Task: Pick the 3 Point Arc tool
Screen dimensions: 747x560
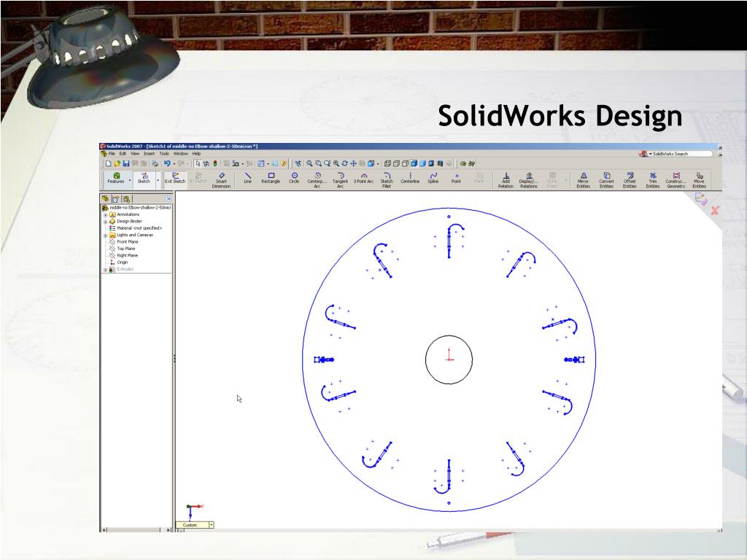Action: (x=363, y=178)
